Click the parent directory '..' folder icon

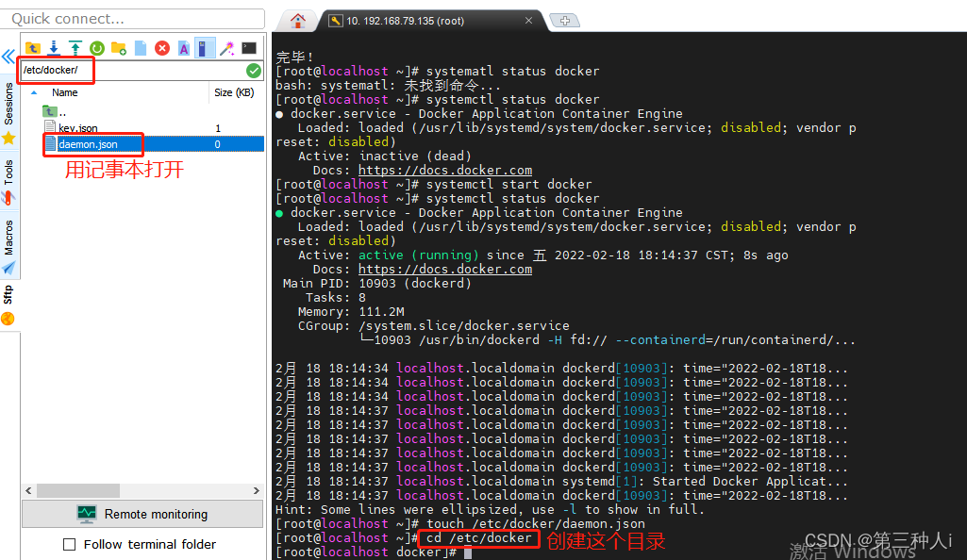(49, 111)
